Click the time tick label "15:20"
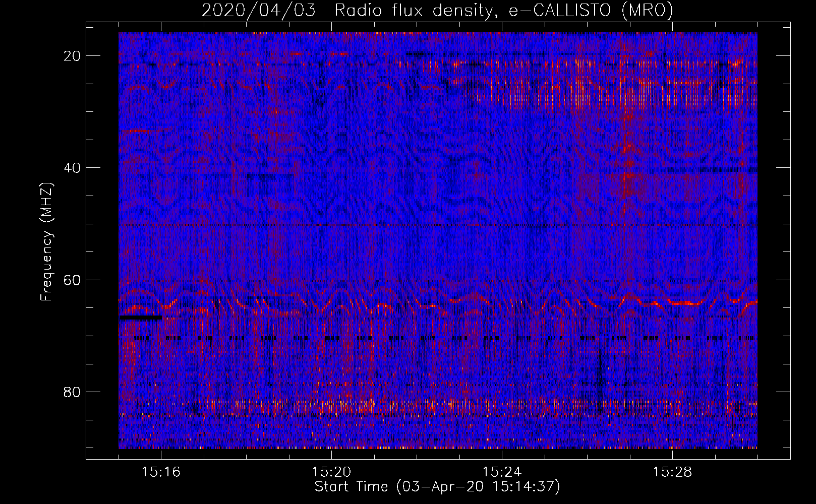Image resolution: width=816 pixels, height=504 pixels. (331, 472)
